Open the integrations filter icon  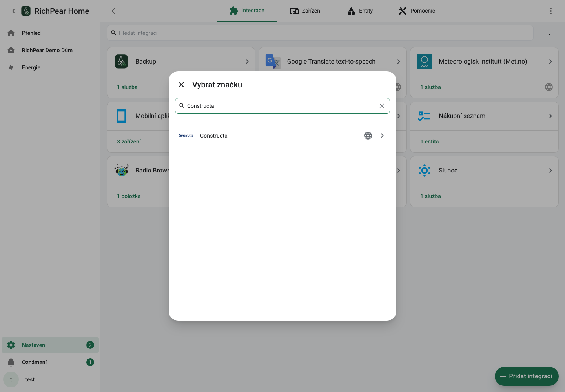coord(549,33)
